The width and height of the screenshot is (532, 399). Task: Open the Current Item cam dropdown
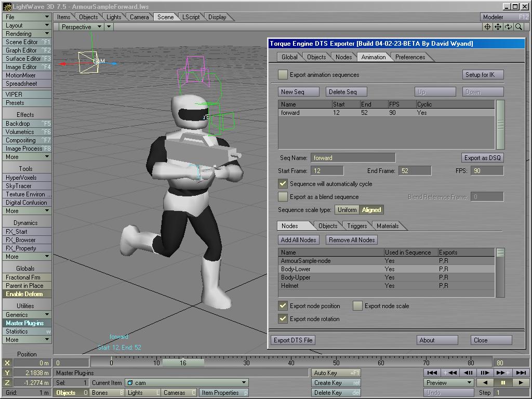[x=187, y=383]
